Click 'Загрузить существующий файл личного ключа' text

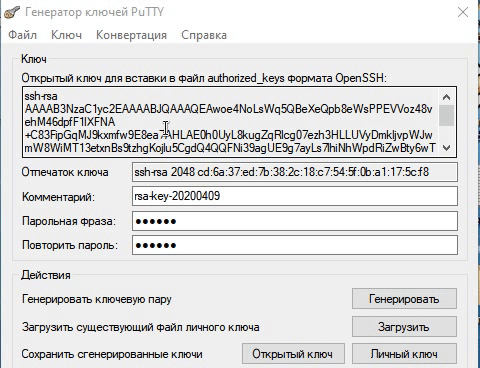(x=141, y=327)
